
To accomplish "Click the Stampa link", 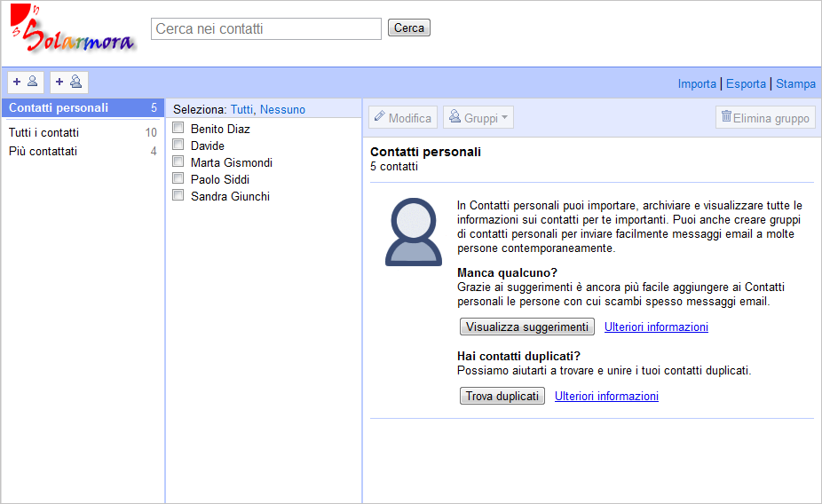I will (x=795, y=83).
